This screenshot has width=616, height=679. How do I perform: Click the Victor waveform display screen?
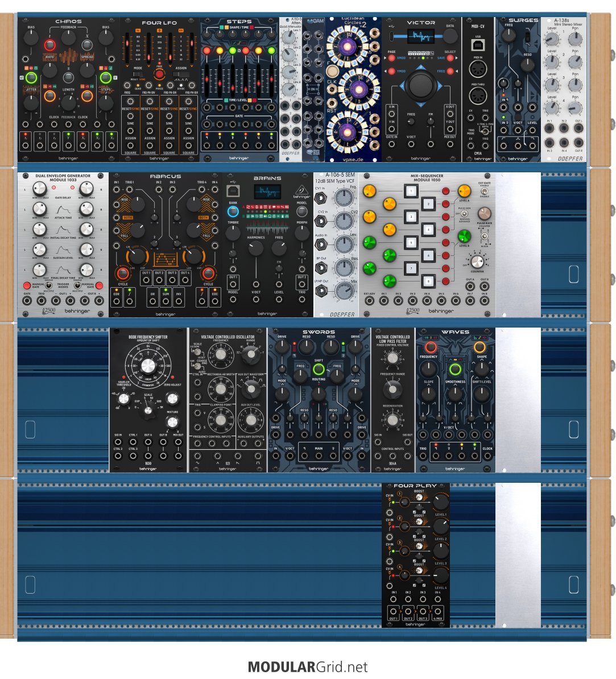[421, 36]
